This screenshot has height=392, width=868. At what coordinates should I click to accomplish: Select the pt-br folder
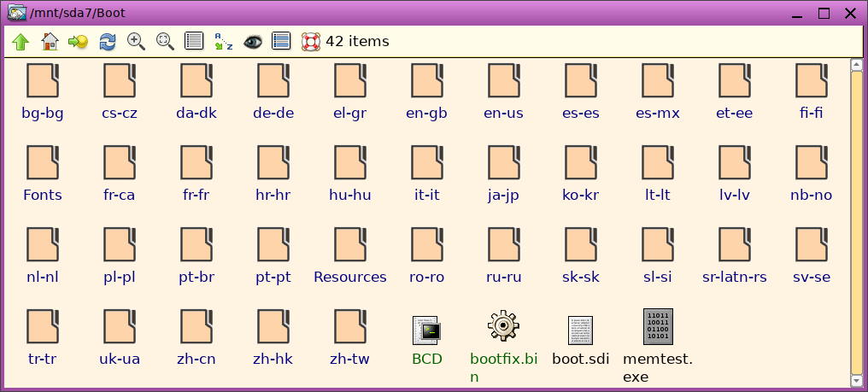pyautogui.click(x=196, y=256)
